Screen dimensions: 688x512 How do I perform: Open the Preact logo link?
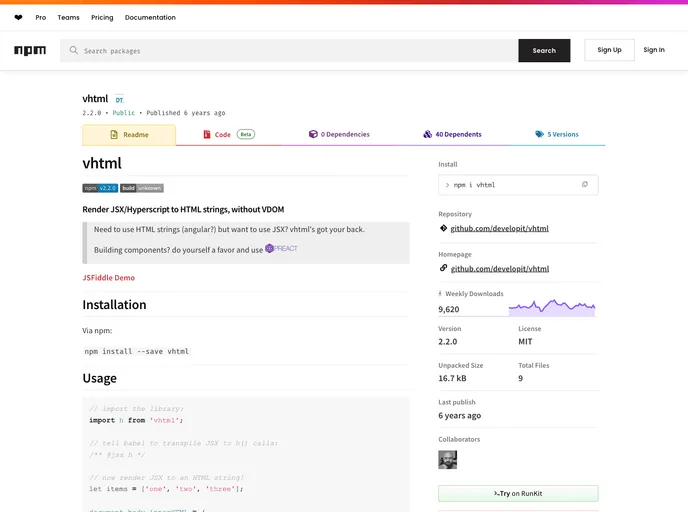[281, 248]
